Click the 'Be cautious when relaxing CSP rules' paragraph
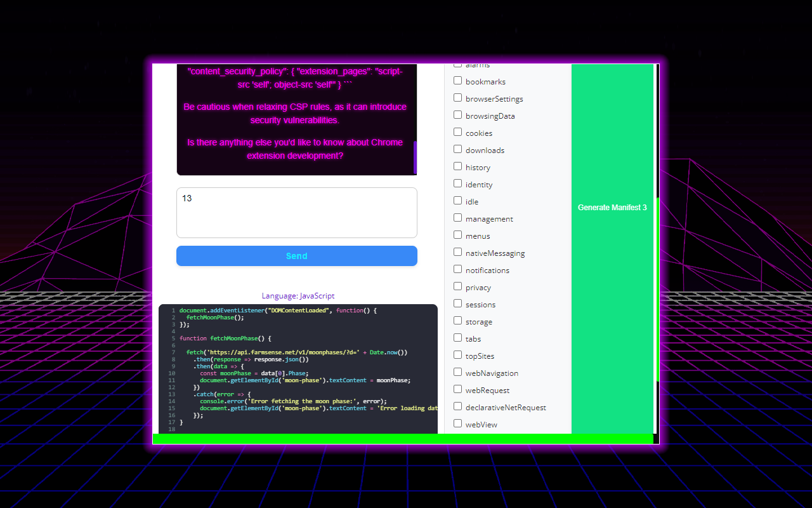 pos(295,114)
